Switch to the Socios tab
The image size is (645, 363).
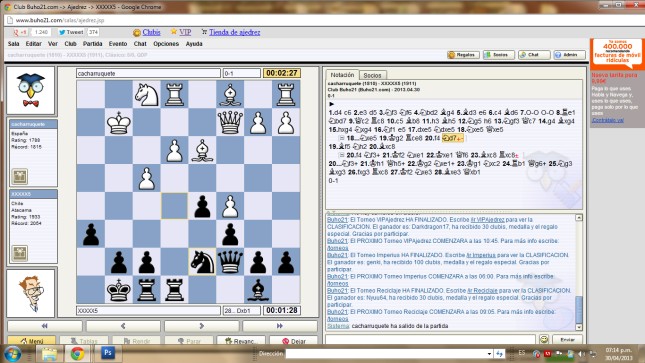click(372, 75)
